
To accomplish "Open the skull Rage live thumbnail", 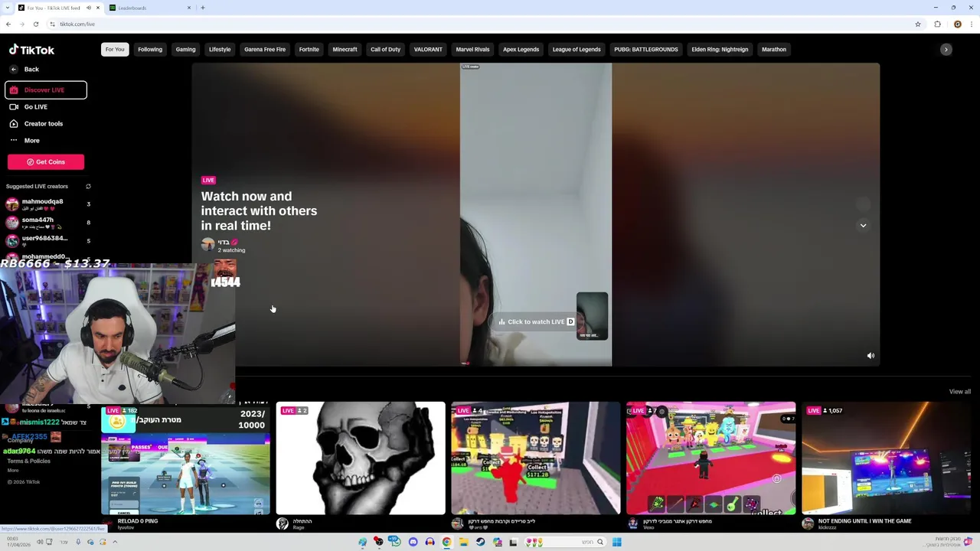I will pyautogui.click(x=361, y=458).
